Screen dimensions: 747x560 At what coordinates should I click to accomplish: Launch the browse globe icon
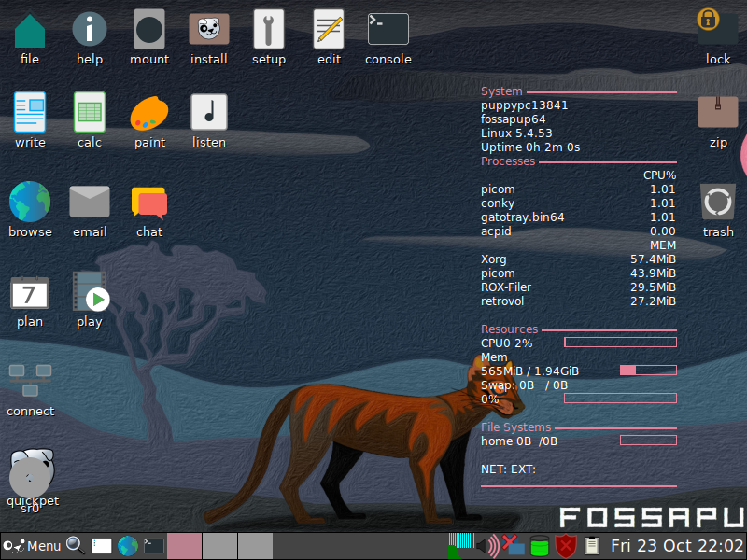pos(30,202)
